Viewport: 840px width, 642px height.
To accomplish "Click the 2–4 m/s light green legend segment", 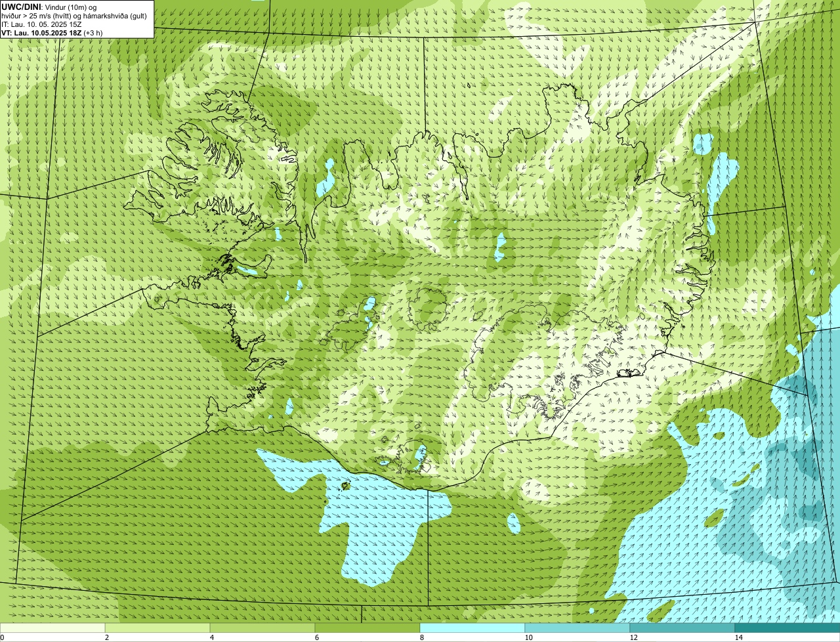I will [x=157, y=628].
